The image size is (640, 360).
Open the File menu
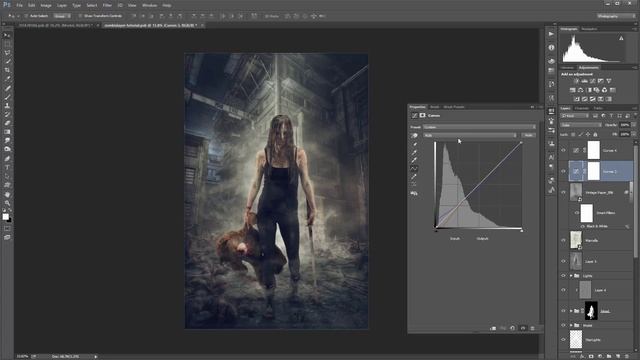[x=19, y=5]
